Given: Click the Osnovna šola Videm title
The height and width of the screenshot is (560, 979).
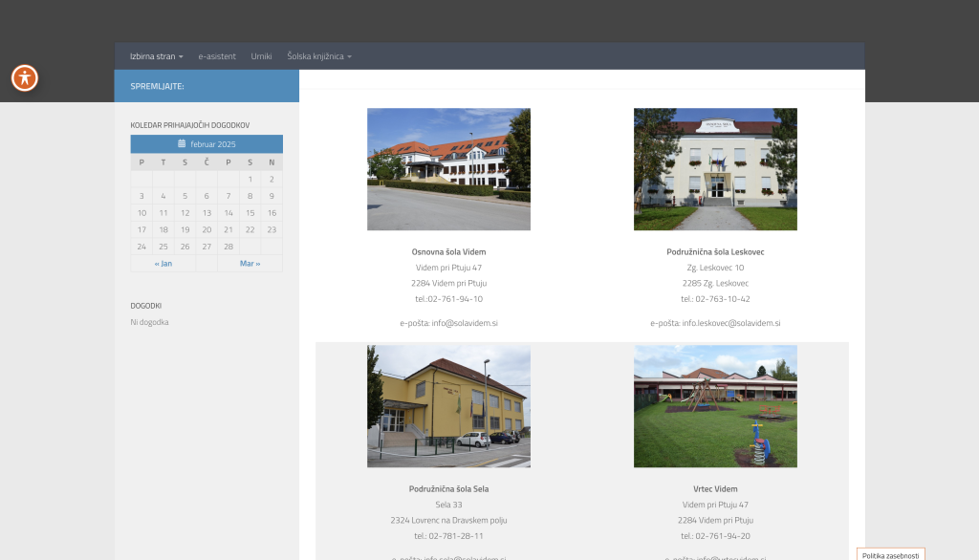Looking at the screenshot, I should [449, 252].
